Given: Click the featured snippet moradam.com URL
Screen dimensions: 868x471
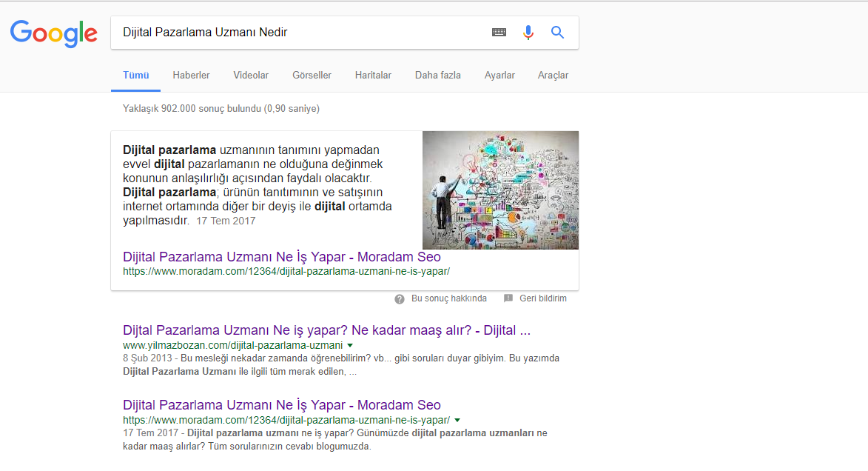Looking at the screenshot, I should (286, 272).
